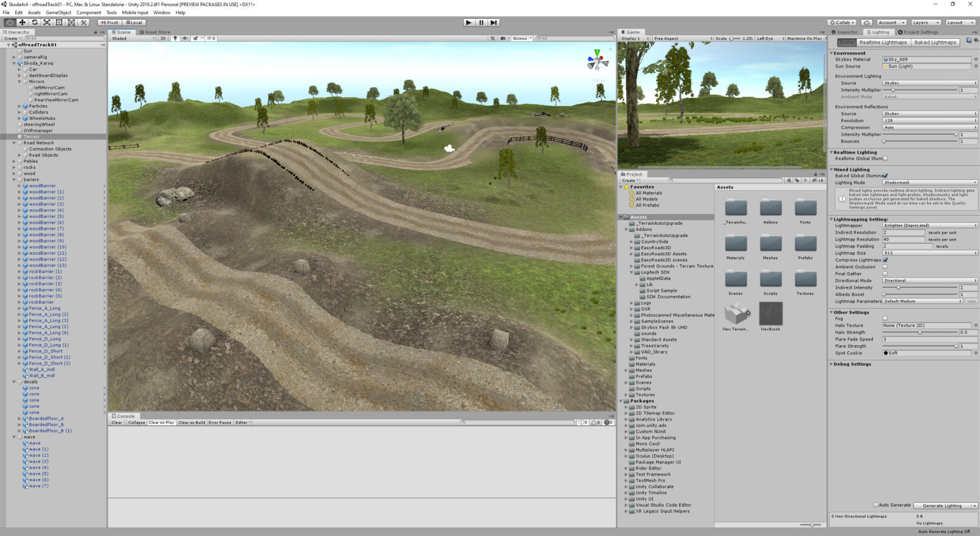This screenshot has height=536, width=980.
Task: Open the Layers dropdown
Action: tap(925, 22)
